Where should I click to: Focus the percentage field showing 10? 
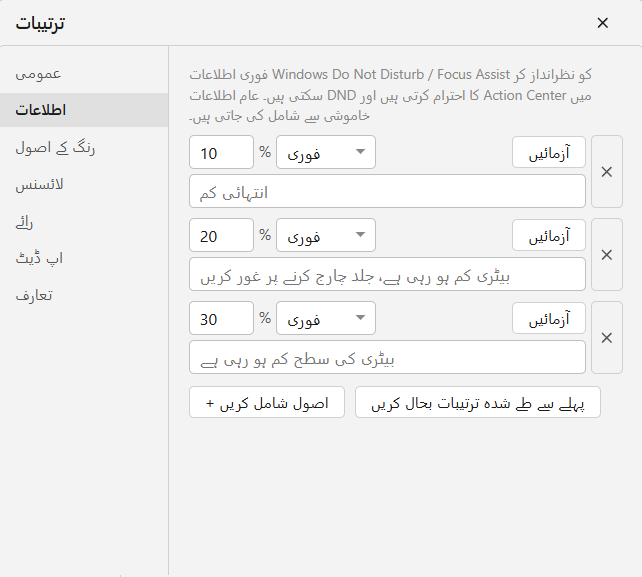(222, 152)
